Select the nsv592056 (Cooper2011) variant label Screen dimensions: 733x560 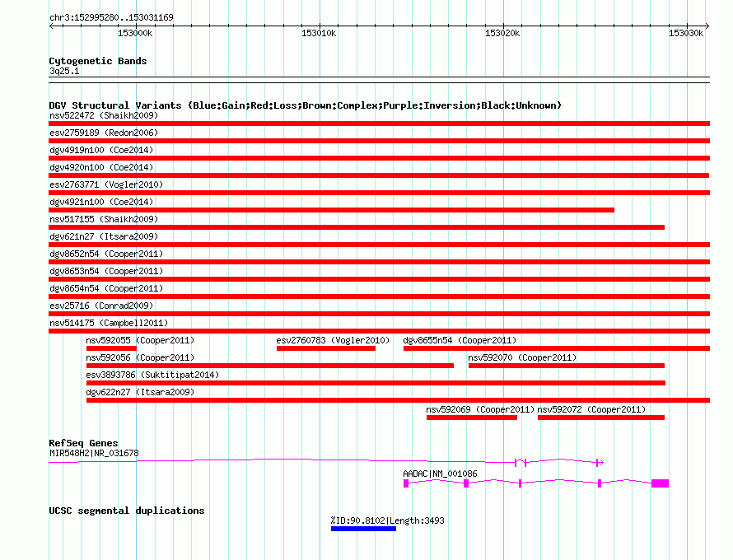click(140, 357)
